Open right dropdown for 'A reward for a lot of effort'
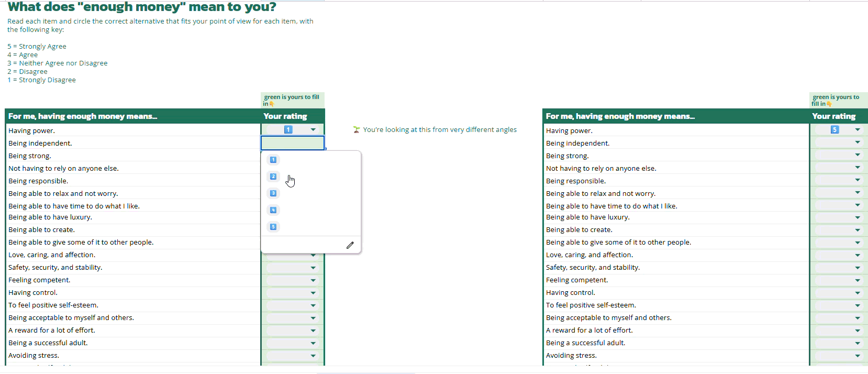 pos(858,331)
